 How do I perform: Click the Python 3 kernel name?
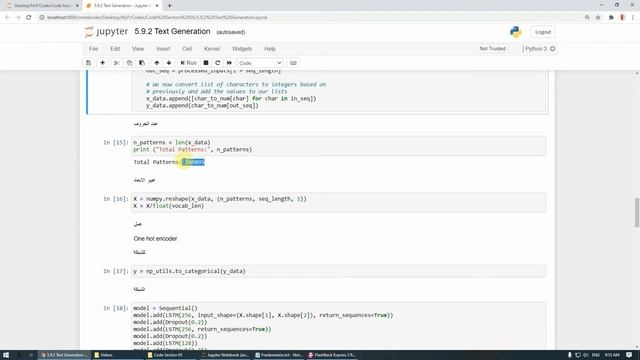[536, 49]
